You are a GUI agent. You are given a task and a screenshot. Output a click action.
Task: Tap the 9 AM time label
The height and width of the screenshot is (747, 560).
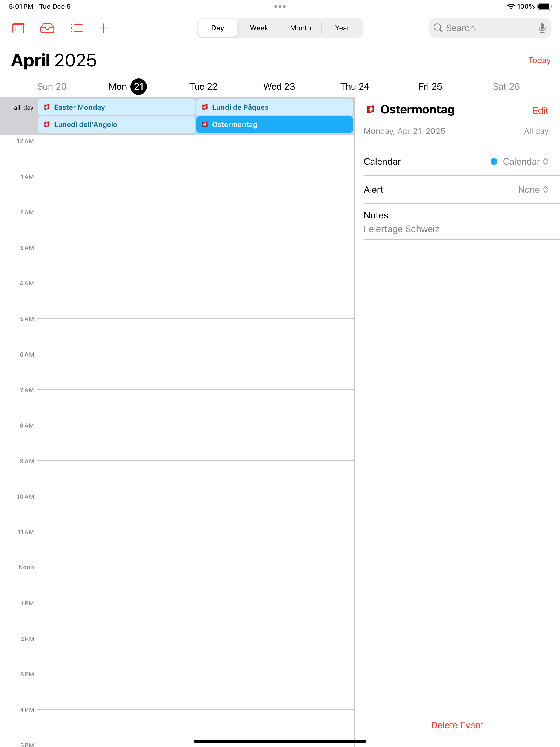pyautogui.click(x=27, y=461)
